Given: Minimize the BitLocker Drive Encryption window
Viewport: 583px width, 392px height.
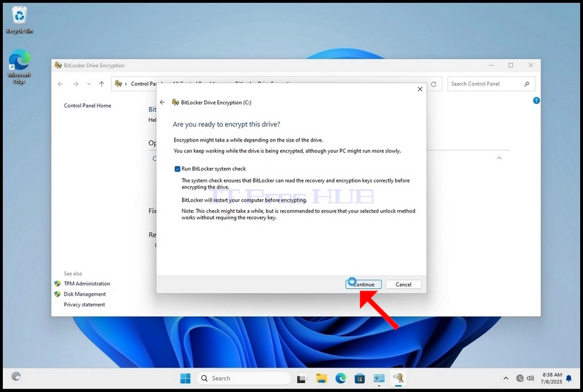Looking at the screenshot, I should (x=491, y=65).
